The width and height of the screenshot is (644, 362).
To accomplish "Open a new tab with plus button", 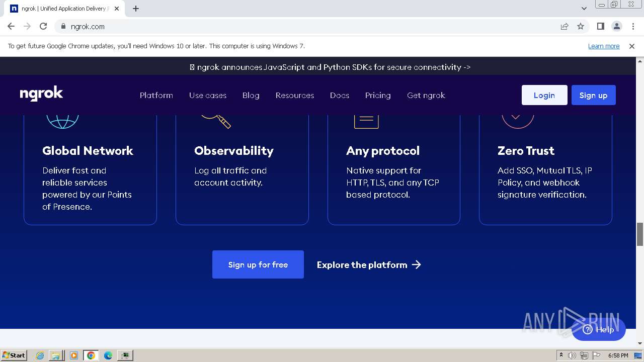I will pos(136,9).
